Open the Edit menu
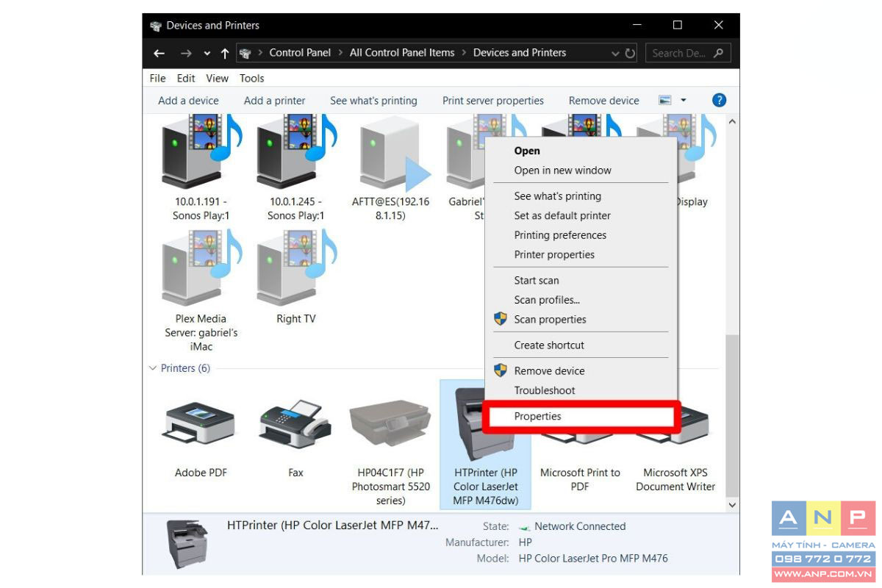 pos(186,79)
